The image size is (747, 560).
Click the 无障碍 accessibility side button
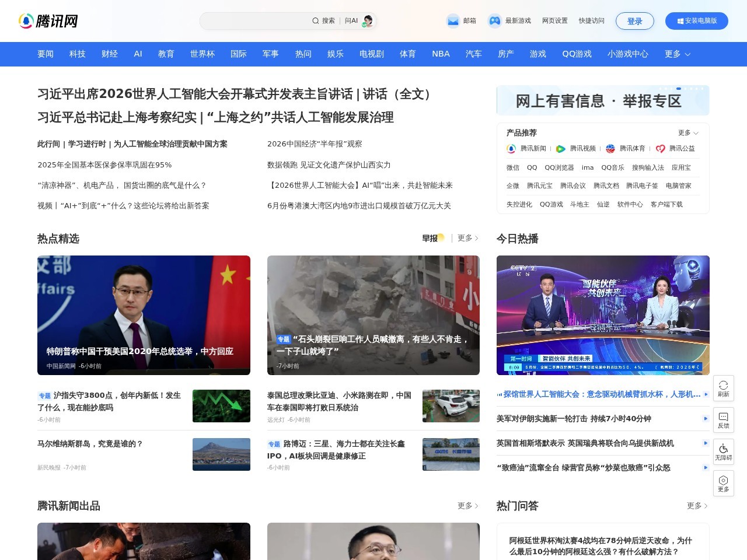(724, 452)
